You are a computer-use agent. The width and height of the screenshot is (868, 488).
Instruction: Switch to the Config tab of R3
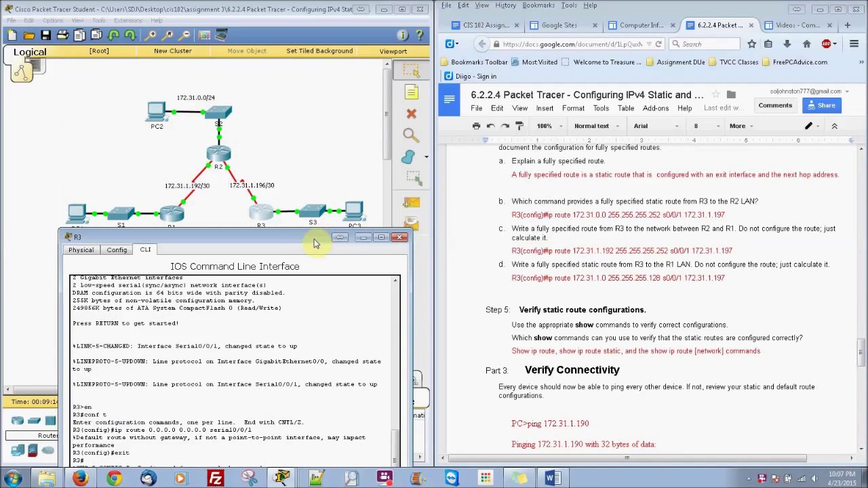(117, 250)
